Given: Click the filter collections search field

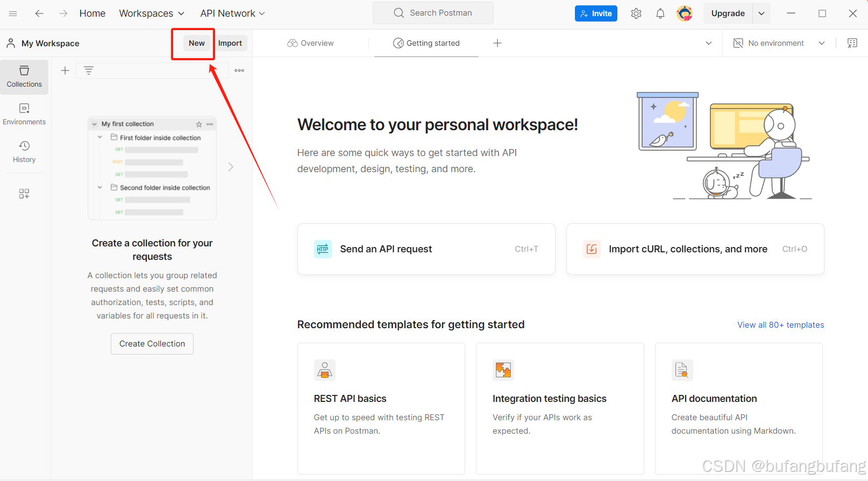Looking at the screenshot, I should [152, 70].
